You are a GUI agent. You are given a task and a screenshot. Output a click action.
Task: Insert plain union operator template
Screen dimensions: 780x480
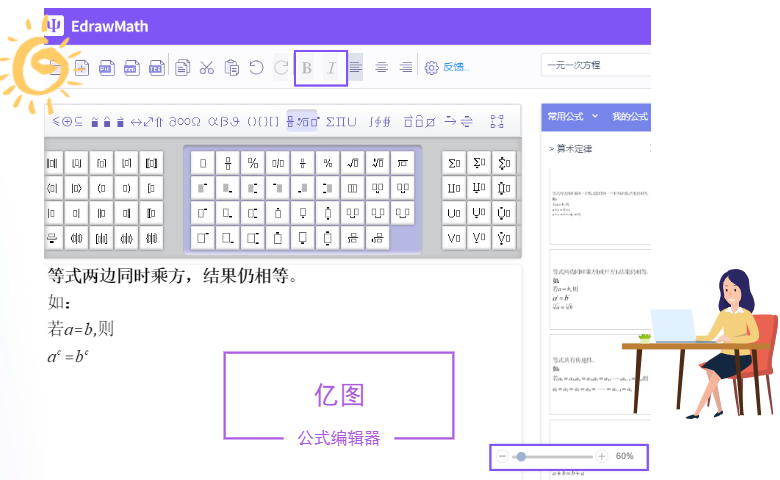[x=454, y=213]
